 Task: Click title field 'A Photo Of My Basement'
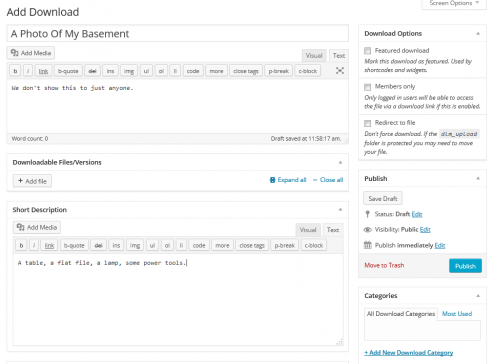point(178,34)
